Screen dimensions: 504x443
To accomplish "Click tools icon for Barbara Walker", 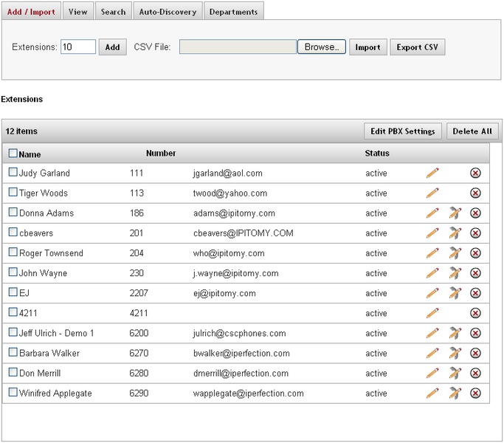I will (455, 353).
